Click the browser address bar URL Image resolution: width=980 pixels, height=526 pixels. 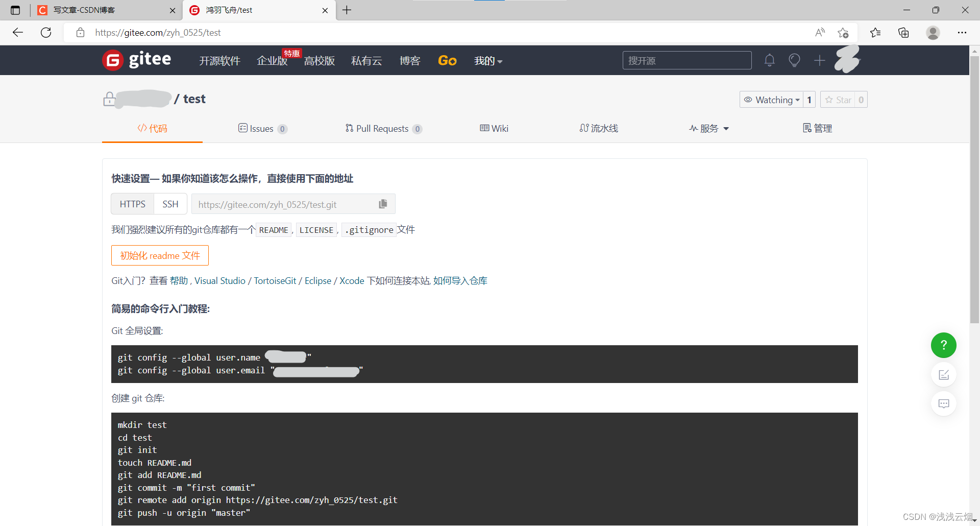tap(158, 33)
